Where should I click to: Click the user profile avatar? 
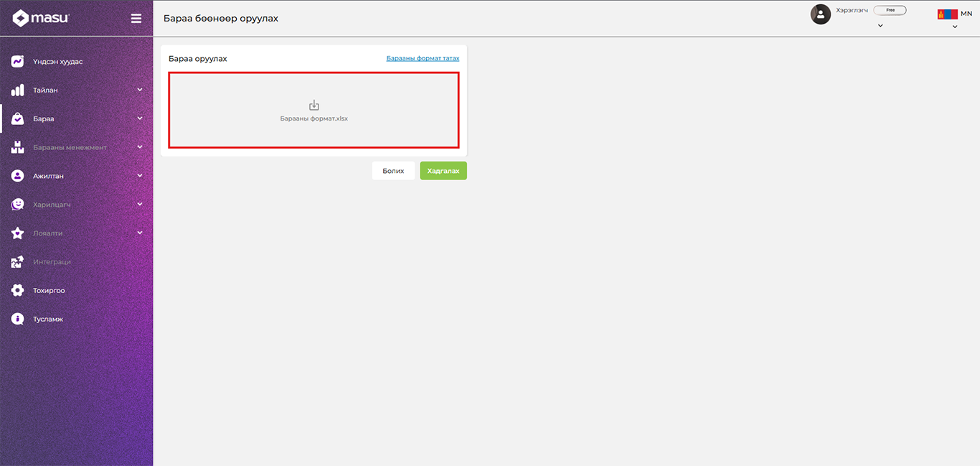point(820,14)
